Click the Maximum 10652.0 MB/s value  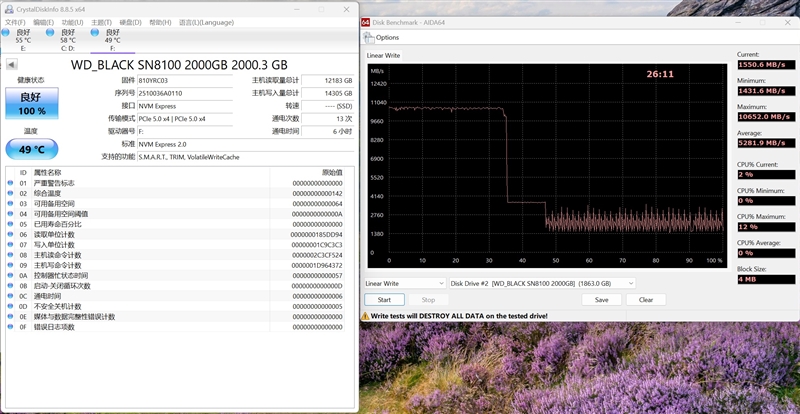click(x=766, y=117)
